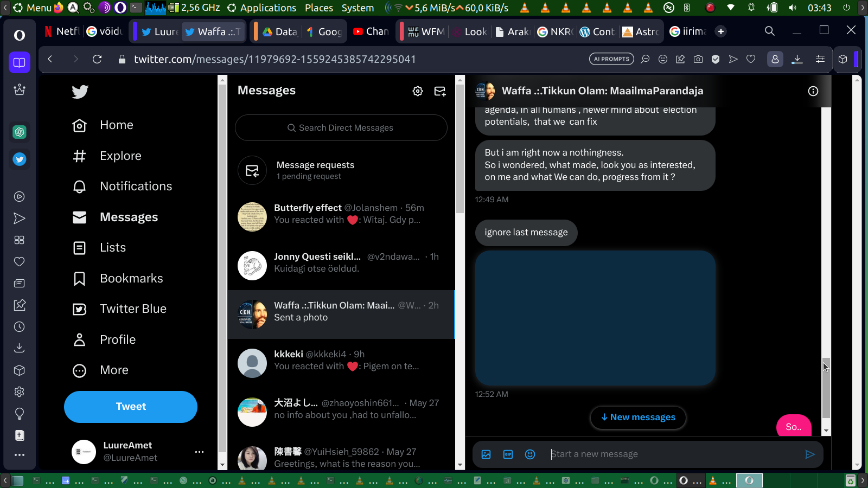Switch to the Chan YouTube tab
The image size is (868, 488).
pos(371,31)
